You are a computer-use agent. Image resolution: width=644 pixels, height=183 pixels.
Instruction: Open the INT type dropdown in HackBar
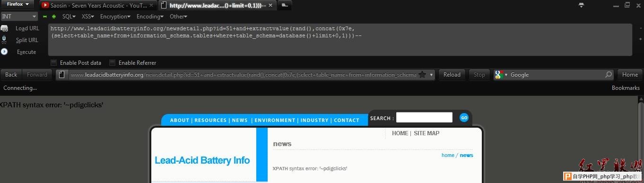pyautogui.click(x=19, y=16)
